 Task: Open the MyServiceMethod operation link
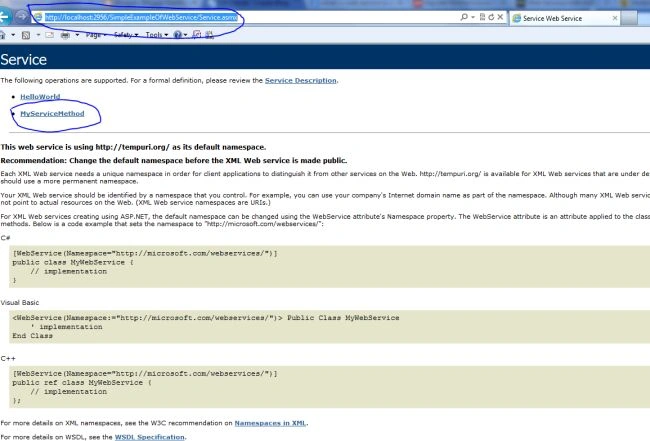pos(52,114)
